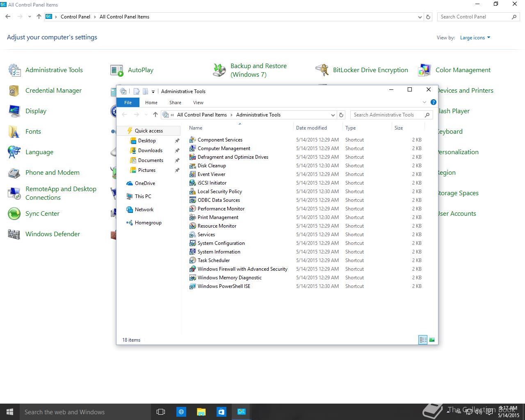Switch to the View ribbon tab
This screenshot has height=420, width=525.
coord(198,103)
